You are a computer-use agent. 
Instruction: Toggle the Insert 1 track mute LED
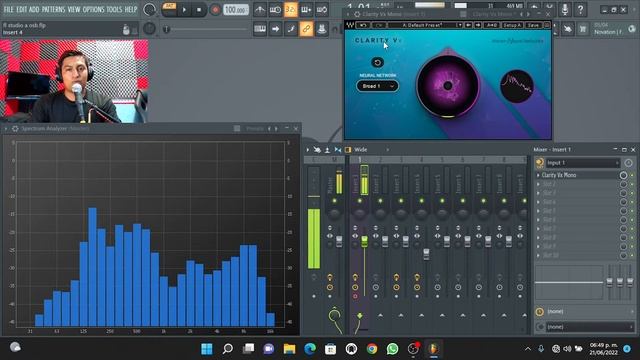point(360,201)
